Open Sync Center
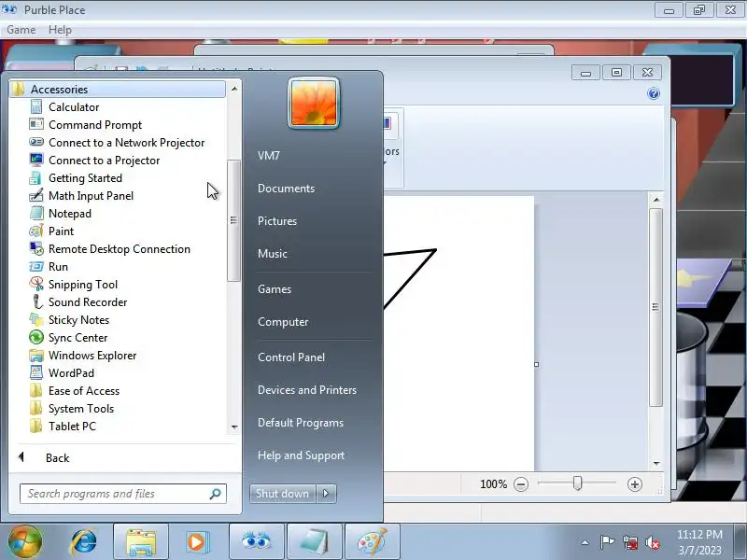Image resolution: width=747 pixels, height=560 pixels. pos(78,338)
